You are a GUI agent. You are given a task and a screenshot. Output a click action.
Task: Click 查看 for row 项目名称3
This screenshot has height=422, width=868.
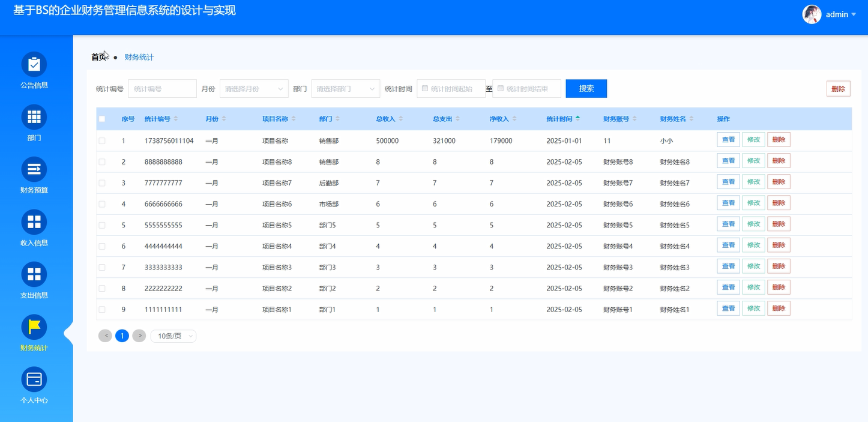point(729,265)
